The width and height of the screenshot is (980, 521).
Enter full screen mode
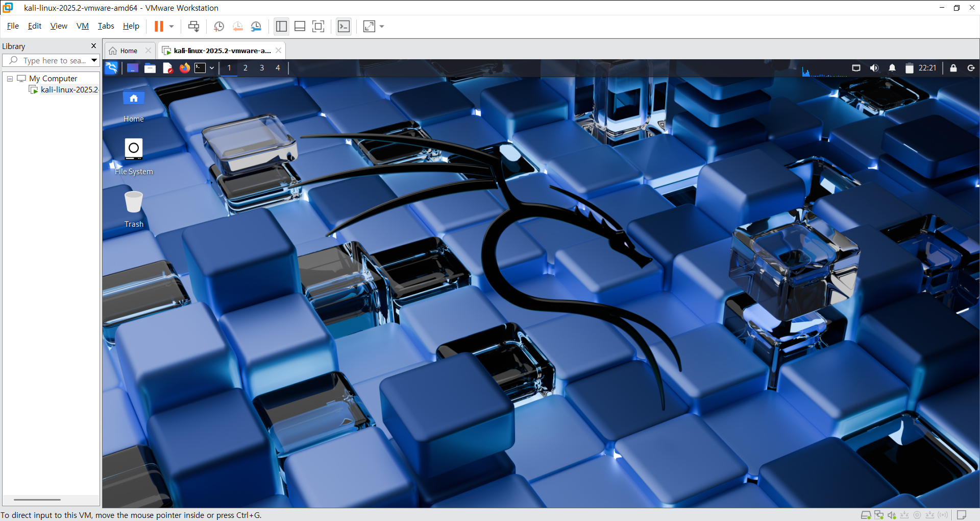[x=318, y=26]
